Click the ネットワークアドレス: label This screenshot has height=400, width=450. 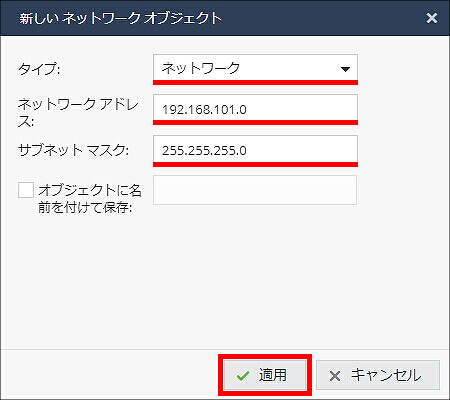[x=78, y=113]
